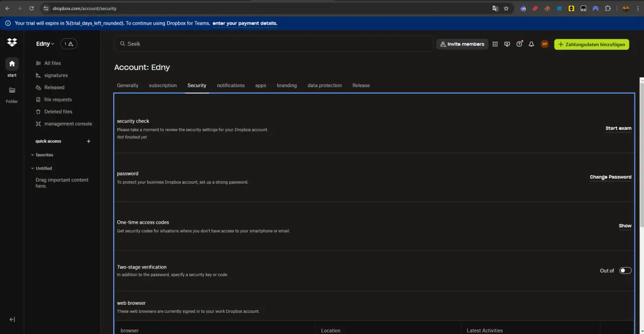Image resolution: width=644 pixels, height=334 pixels.
Task: Toggle Two-stage verification switch
Action: [625, 271]
